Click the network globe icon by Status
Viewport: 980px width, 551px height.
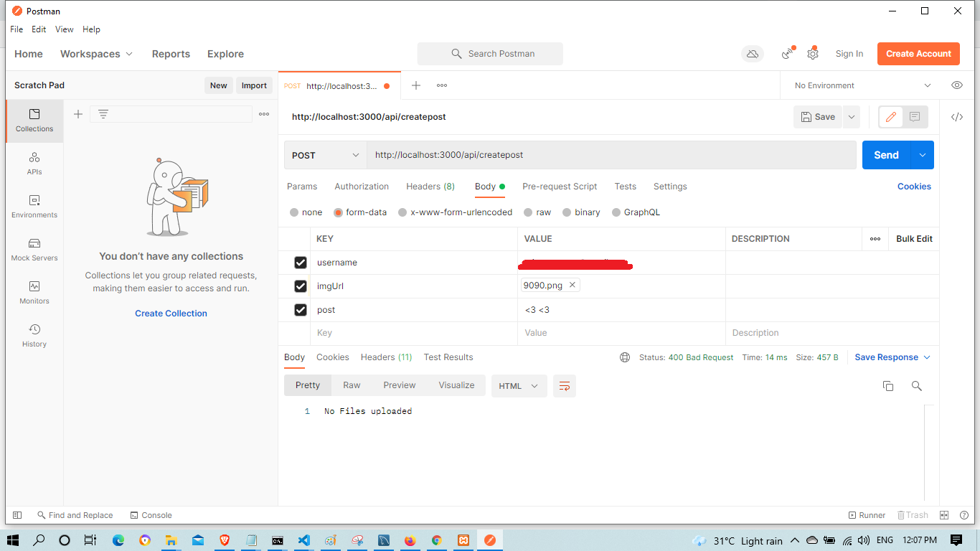pos(625,357)
